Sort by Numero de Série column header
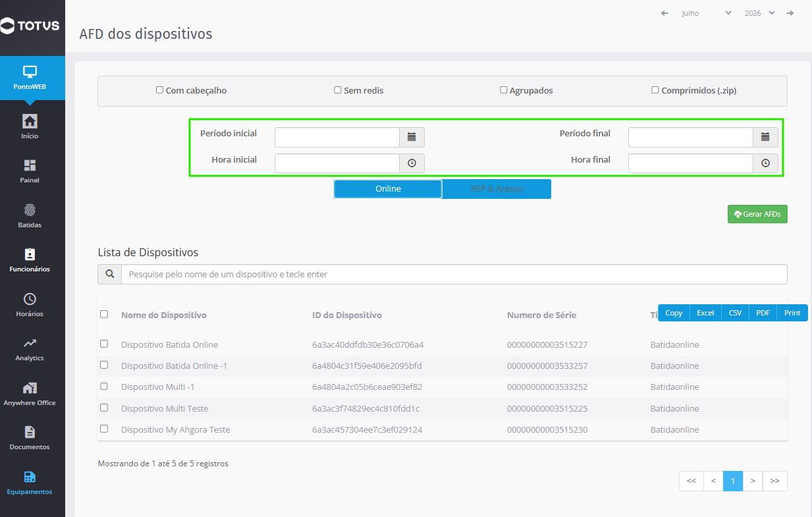Image resolution: width=812 pixels, height=517 pixels. 541,315
